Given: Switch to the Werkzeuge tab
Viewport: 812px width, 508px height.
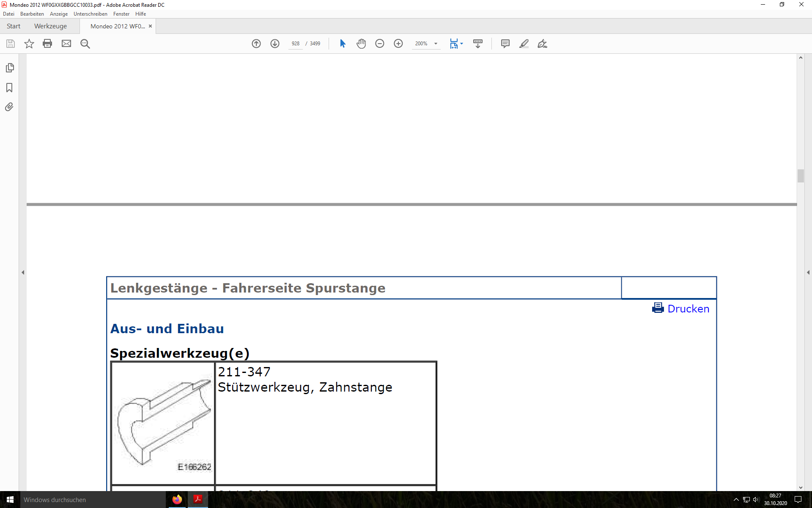Looking at the screenshot, I should click(50, 26).
